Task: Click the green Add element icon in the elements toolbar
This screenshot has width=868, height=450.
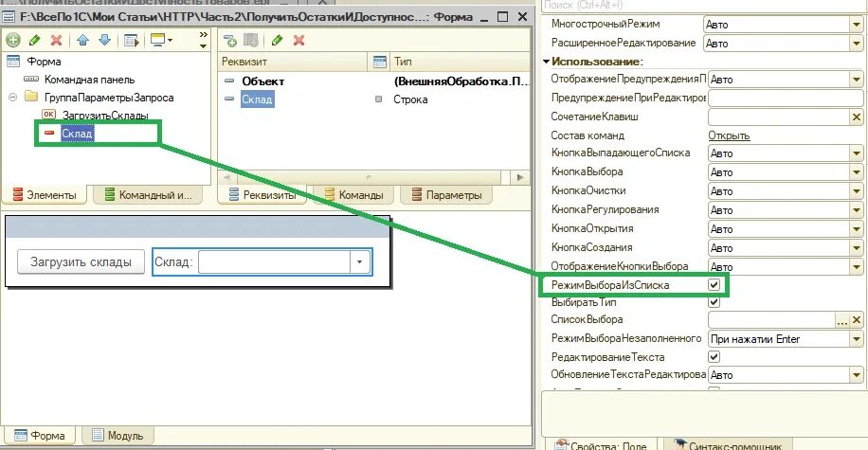Action: pos(13,40)
